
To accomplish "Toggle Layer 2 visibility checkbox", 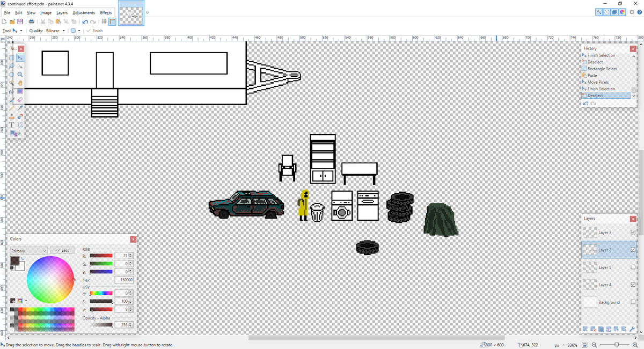I will (x=632, y=250).
